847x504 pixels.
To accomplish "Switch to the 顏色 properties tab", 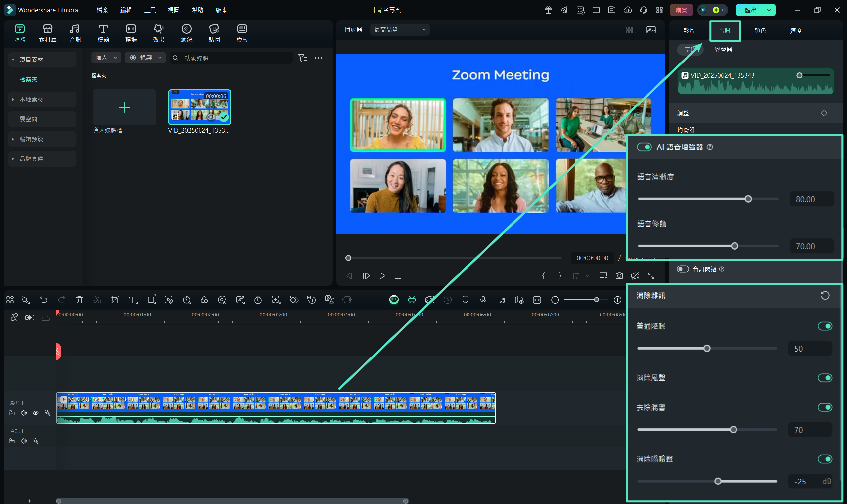I will point(760,30).
